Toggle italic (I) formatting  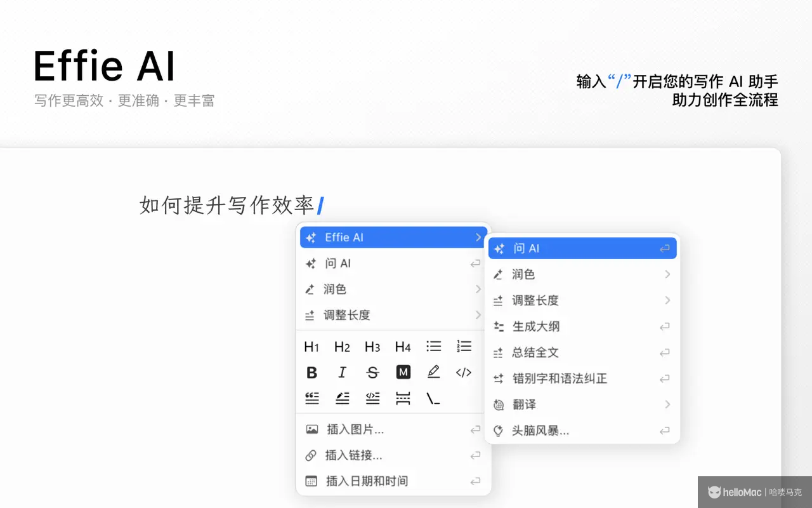(342, 373)
